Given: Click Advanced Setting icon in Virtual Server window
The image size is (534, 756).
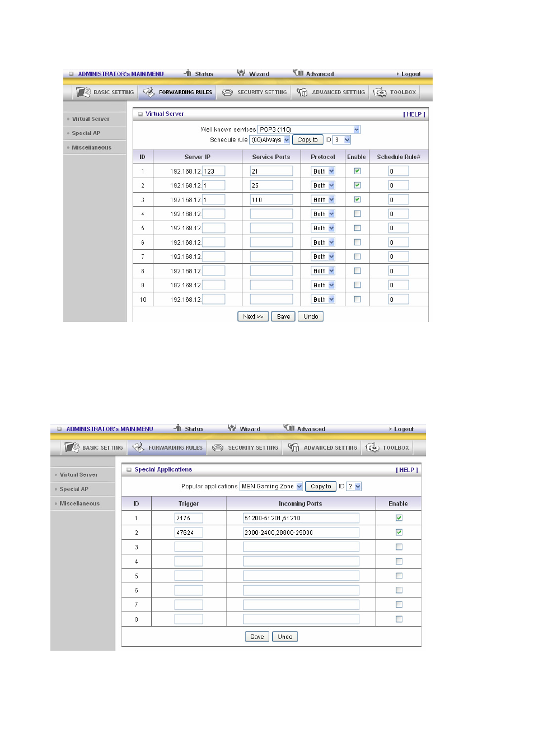Looking at the screenshot, I should tap(302, 92).
